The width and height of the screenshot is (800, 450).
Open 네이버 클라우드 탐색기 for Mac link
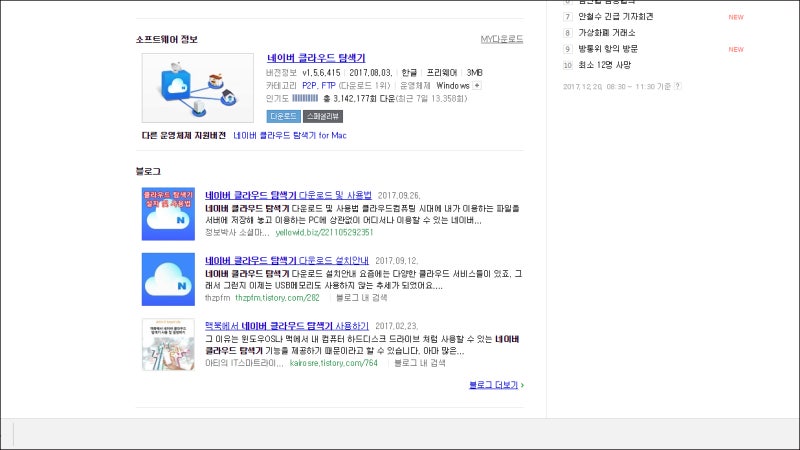click(x=290, y=136)
